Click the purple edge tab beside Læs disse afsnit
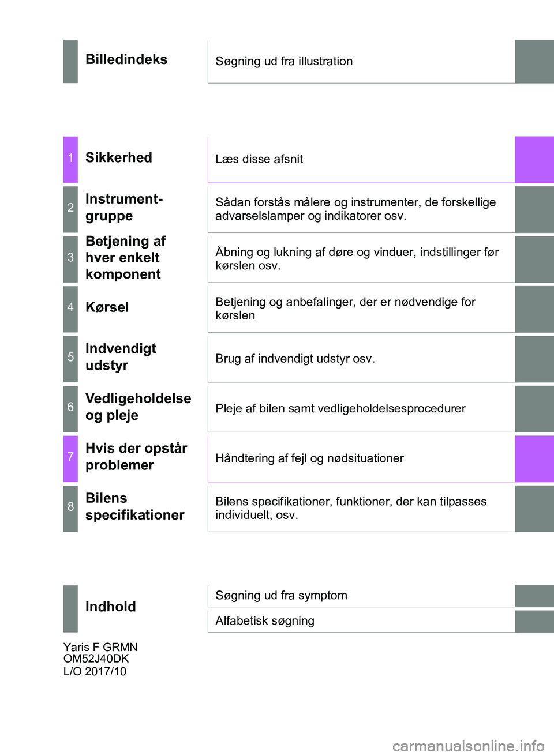 click(534, 160)
